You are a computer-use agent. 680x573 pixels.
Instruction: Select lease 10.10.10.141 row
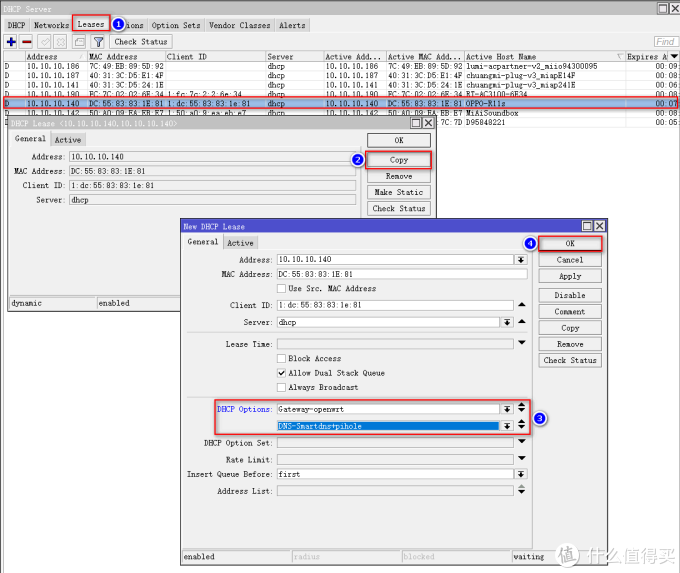click(340, 85)
